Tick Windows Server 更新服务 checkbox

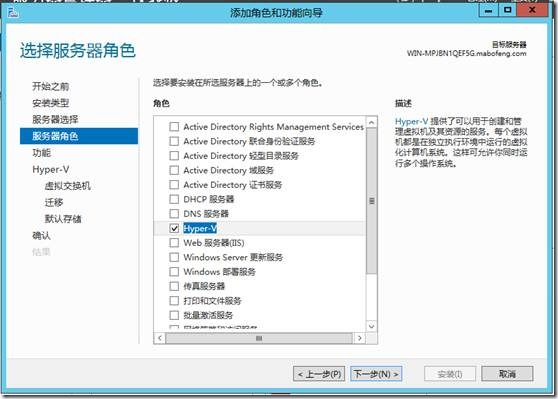coord(174,257)
